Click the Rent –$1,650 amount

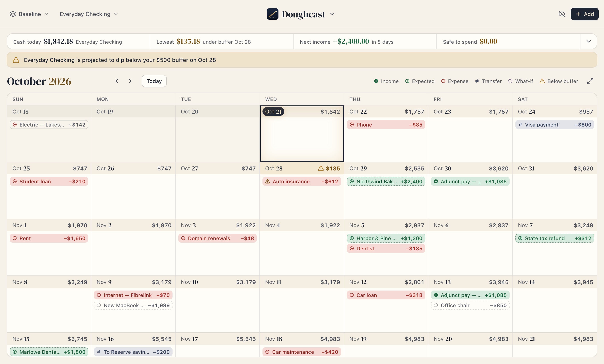[75, 238]
